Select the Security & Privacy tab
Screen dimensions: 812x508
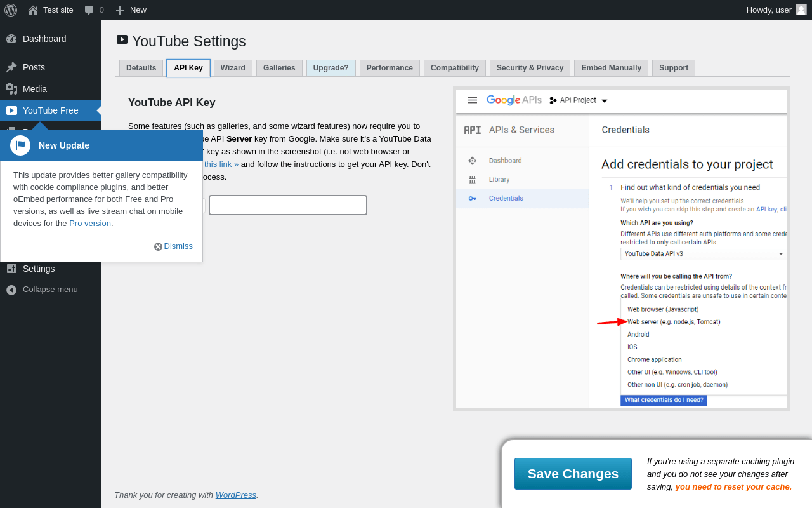coord(530,68)
